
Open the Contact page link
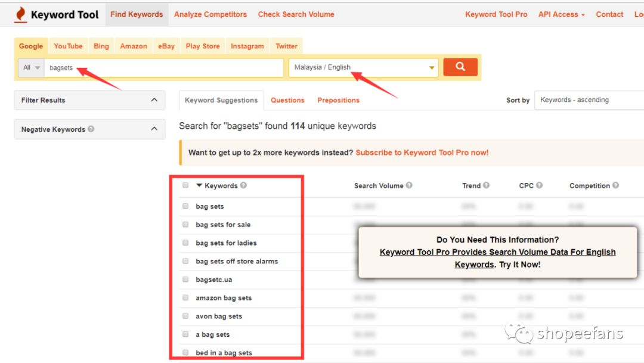coord(609,14)
